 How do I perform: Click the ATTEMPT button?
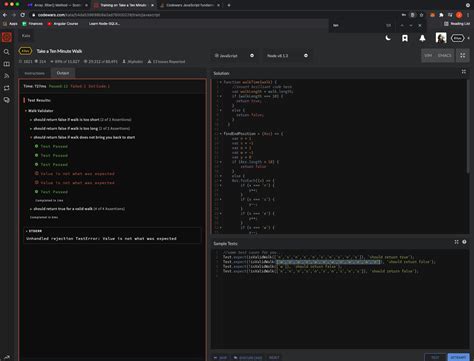point(458,357)
